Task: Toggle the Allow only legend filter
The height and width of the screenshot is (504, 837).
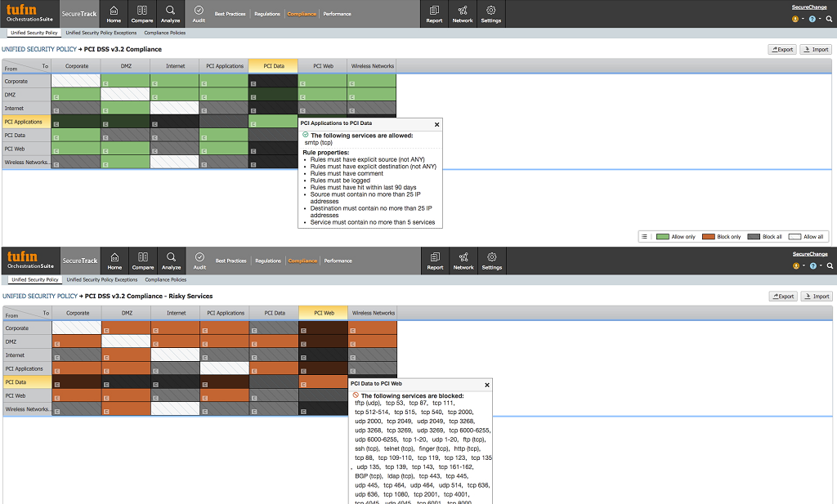Action: coord(677,237)
